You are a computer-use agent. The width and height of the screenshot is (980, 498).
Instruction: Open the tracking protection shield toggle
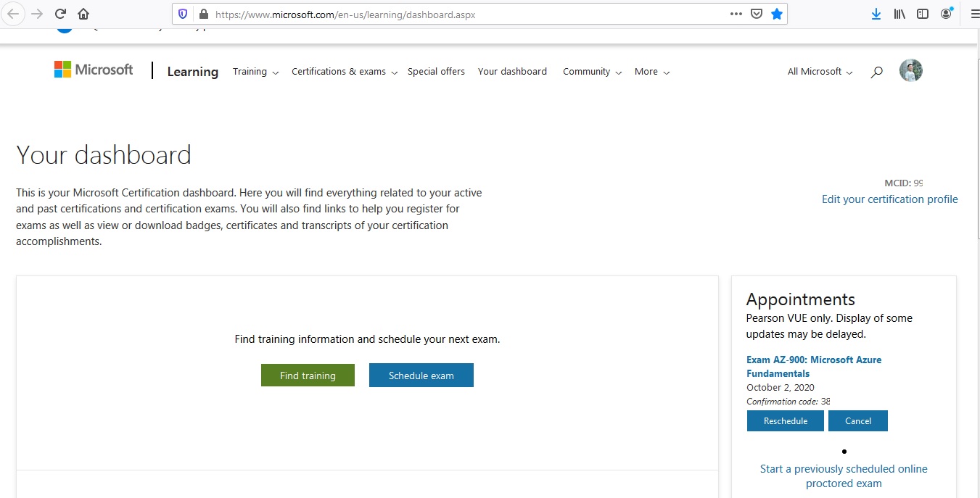pyautogui.click(x=182, y=13)
